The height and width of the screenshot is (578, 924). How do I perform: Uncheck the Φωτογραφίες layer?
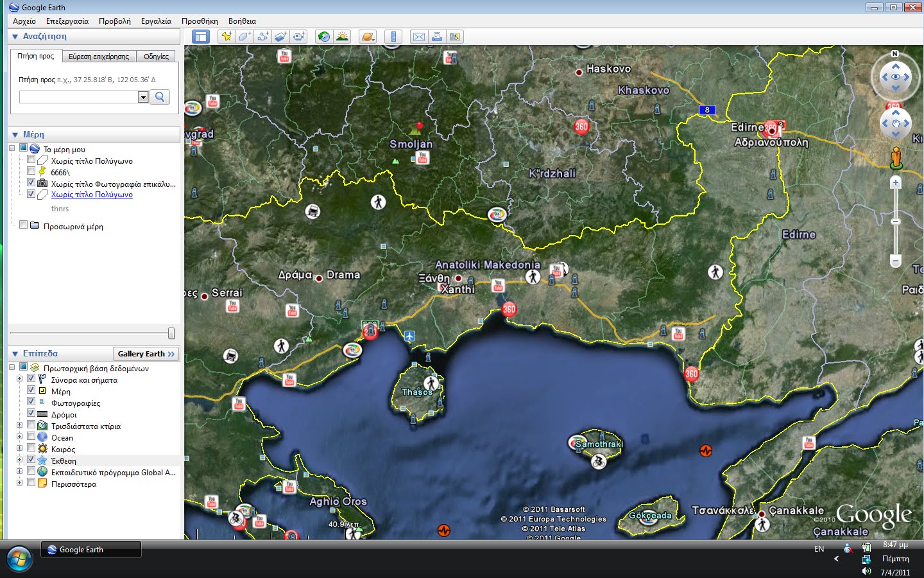click(31, 401)
